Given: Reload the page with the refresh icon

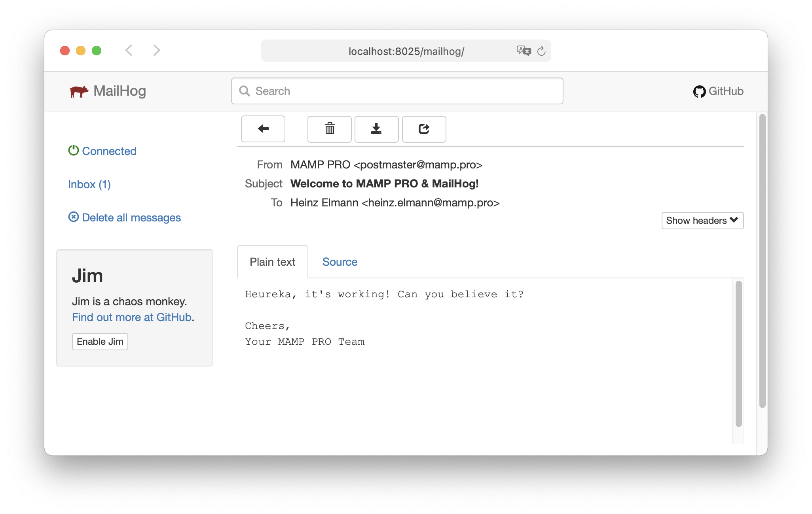Looking at the screenshot, I should pos(541,51).
